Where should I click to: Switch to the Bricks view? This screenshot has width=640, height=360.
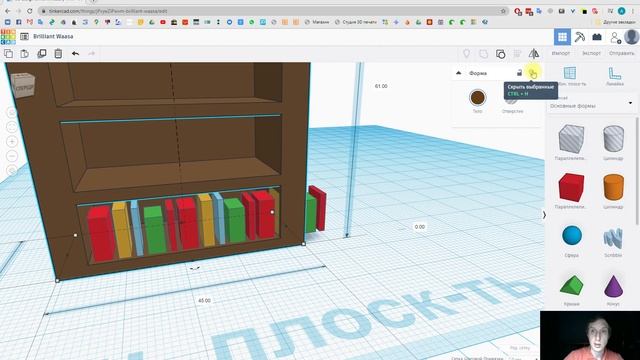point(597,37)
